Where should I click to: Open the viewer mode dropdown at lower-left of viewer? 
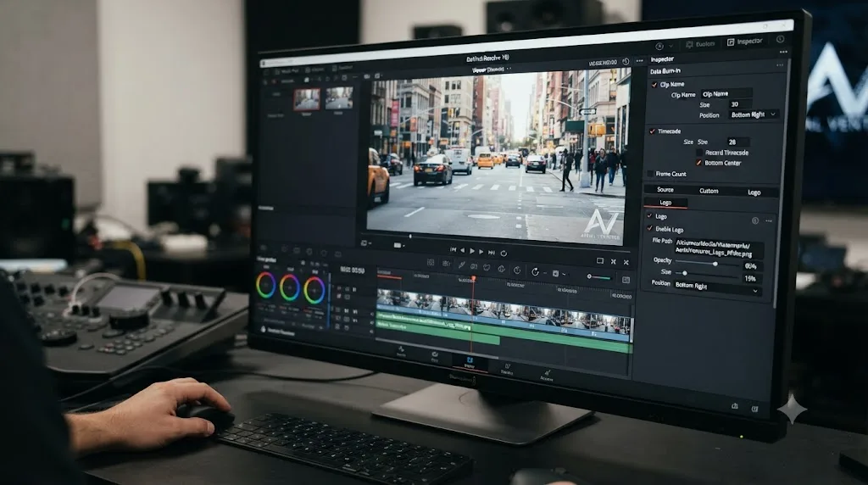(x=364, y=243)
